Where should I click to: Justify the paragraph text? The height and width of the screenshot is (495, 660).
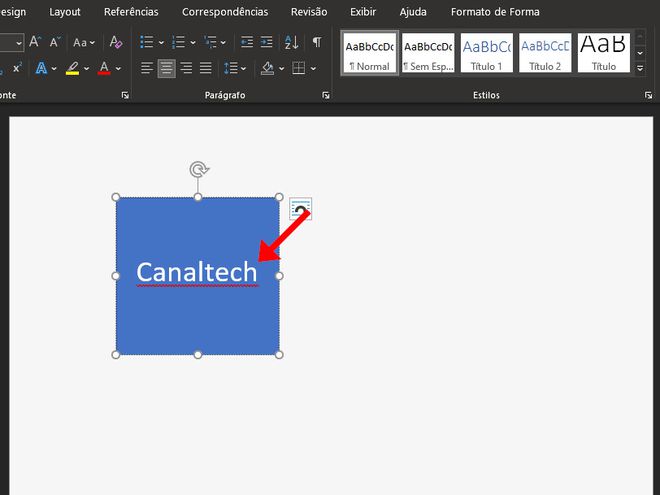[205, 68]
